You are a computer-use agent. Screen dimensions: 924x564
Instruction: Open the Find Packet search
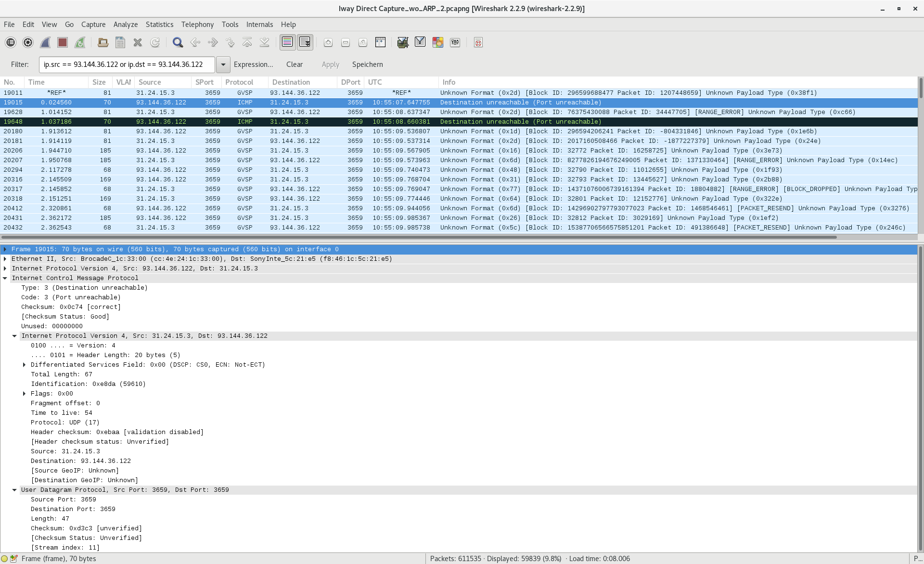[178, 42]
